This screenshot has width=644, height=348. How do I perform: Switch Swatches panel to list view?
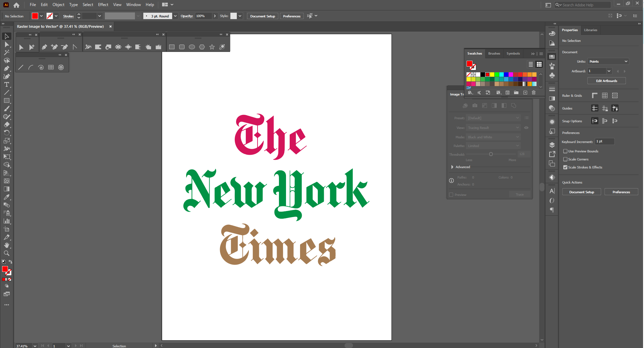(531, 64)
